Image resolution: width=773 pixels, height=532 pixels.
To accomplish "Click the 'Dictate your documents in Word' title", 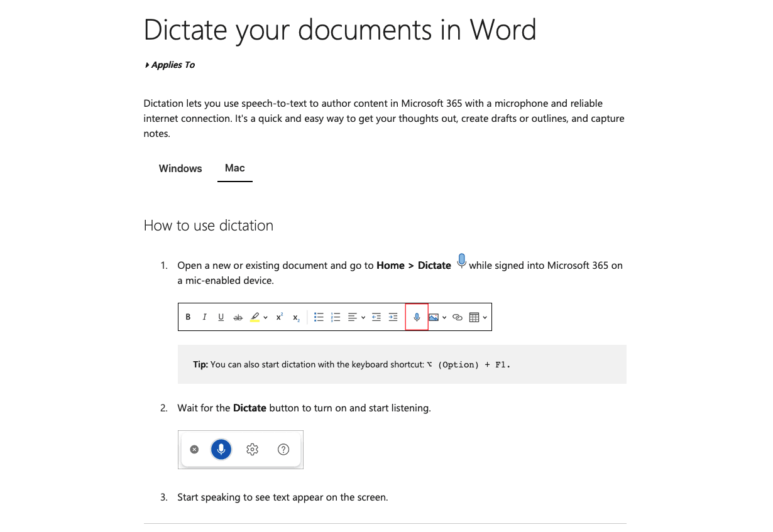I will pos(340,30).
